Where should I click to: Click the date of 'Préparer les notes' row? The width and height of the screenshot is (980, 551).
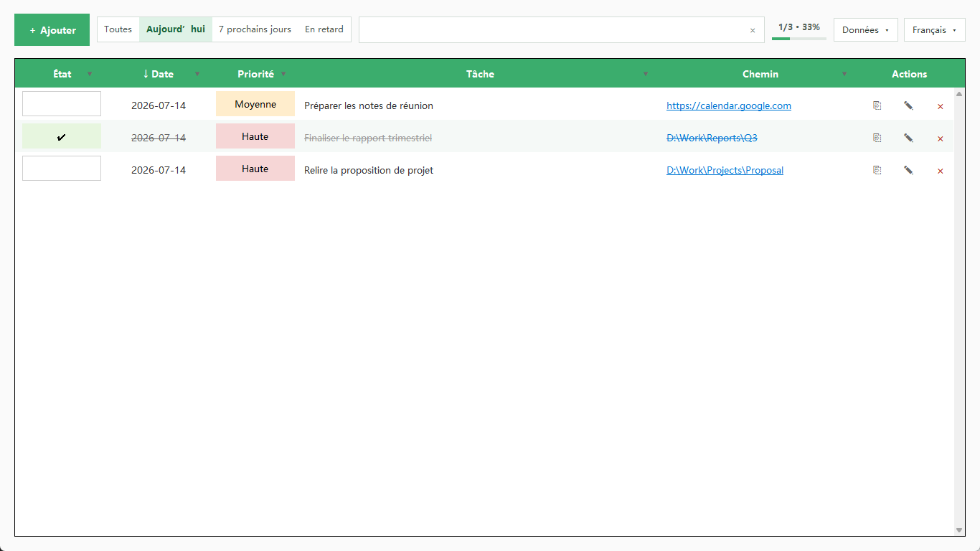pos(159,105)
